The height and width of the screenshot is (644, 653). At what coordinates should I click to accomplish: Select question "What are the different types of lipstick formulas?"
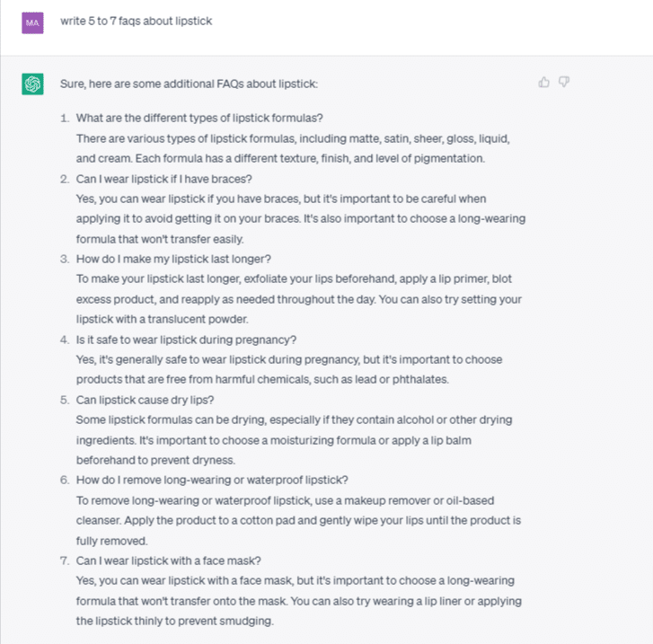coord(199,119)
